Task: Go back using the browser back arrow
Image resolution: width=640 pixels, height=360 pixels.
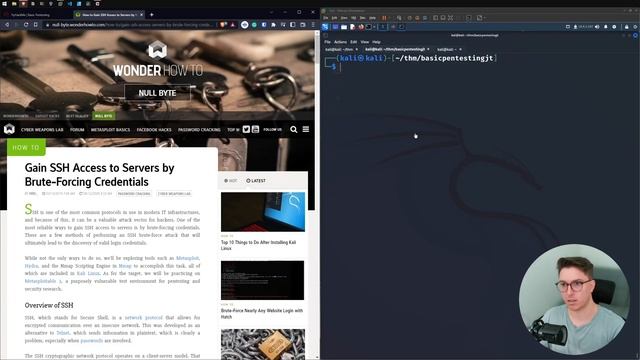Action: (x=7, y=25)
